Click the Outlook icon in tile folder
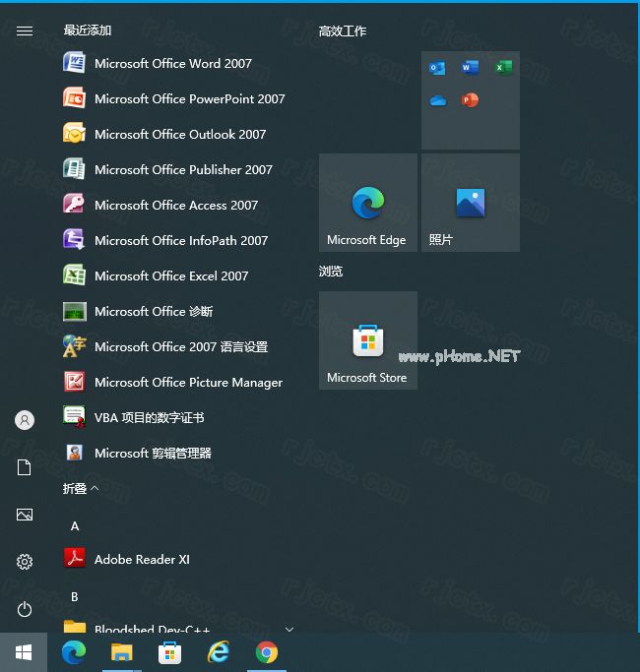This screenshot has height=672, width=640. 437,68
